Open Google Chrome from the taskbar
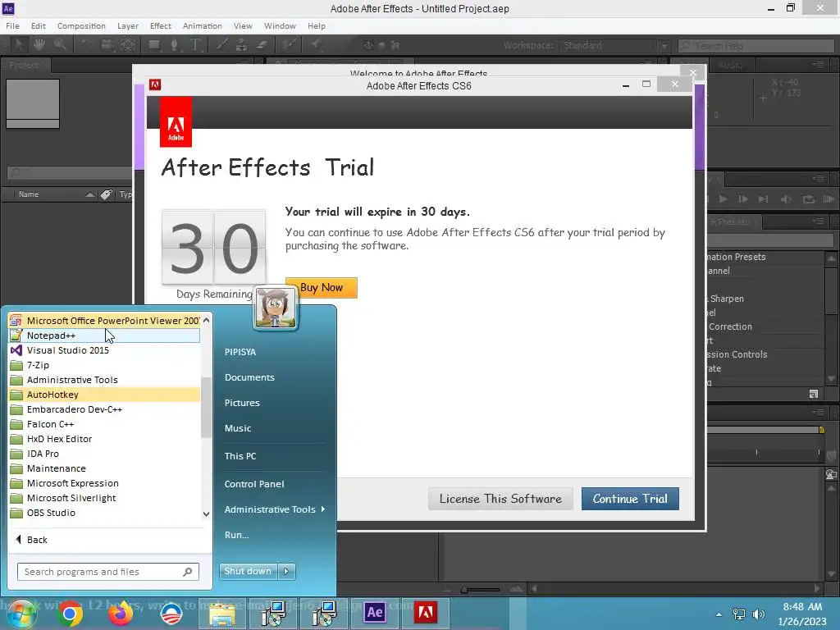Screen dimensions: 840x630 click(70, 614)
